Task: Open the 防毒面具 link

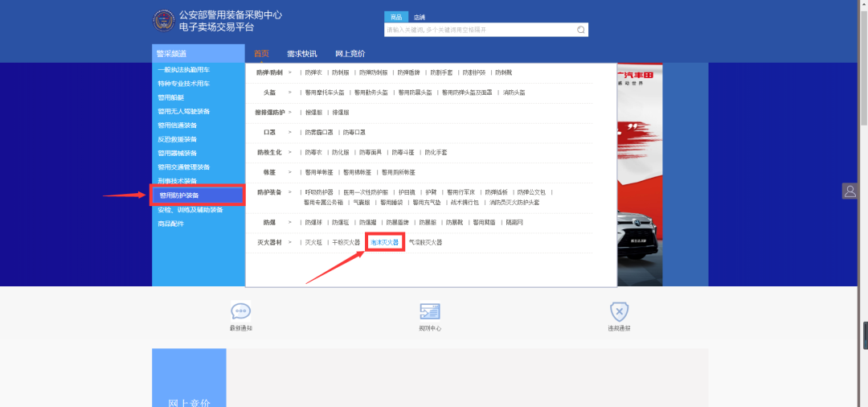Action: coord(371,152)
